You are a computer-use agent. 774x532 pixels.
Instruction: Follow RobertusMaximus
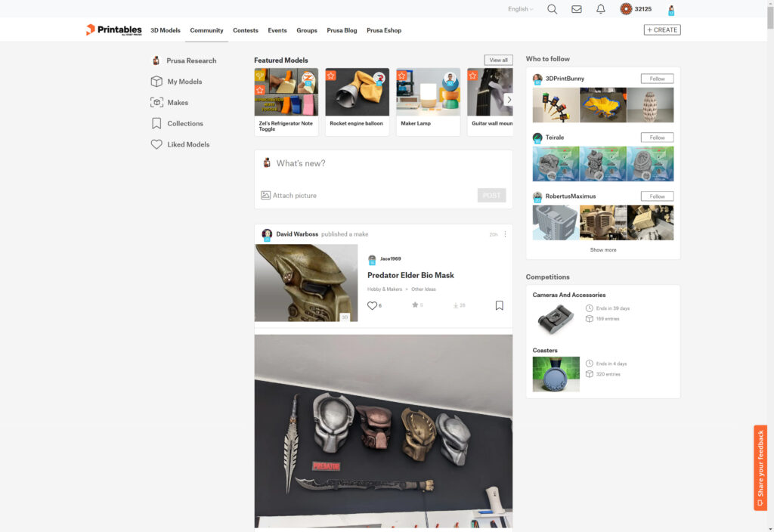(x=657, y=196)
